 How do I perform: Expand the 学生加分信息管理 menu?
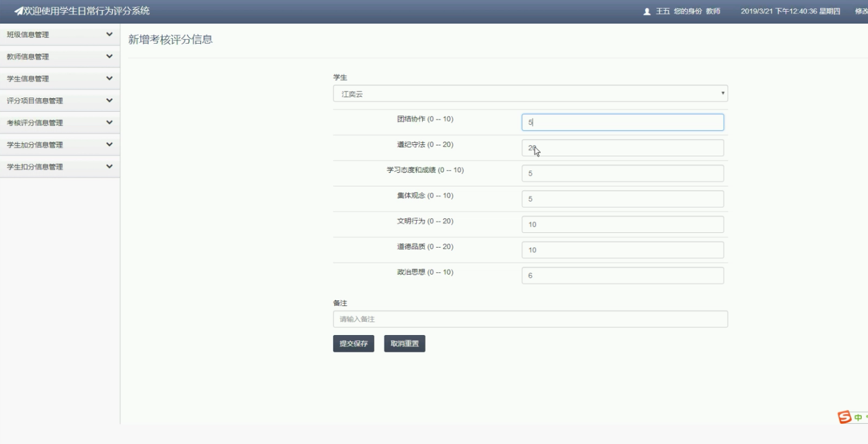click(60, 145)
